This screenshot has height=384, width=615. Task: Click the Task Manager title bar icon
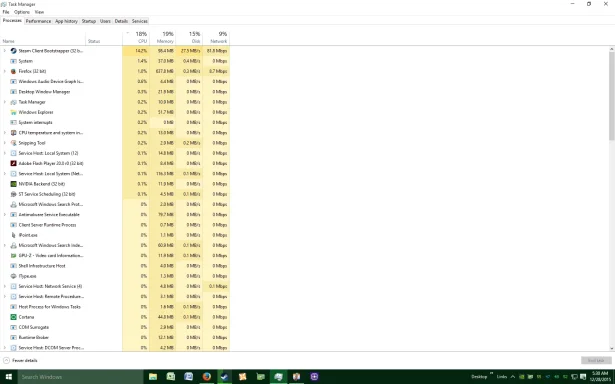pyautogui.click(x=4, y=4)
